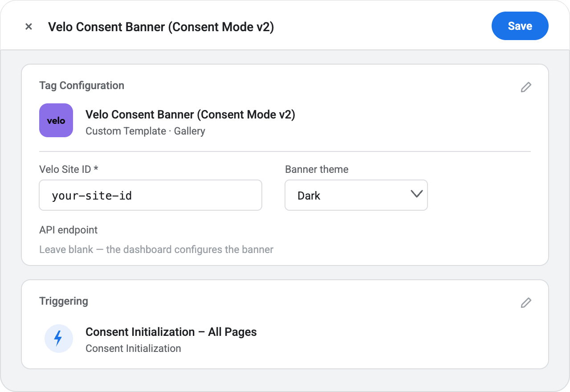Focus the Velo Site ID input field
Image resolution: width=570 pixels, height=392 pixels.
151,195
